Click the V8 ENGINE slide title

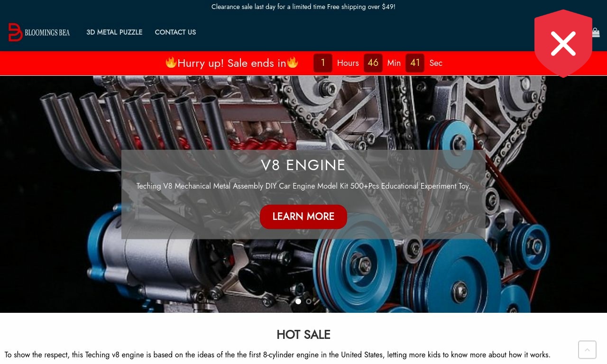303,165
